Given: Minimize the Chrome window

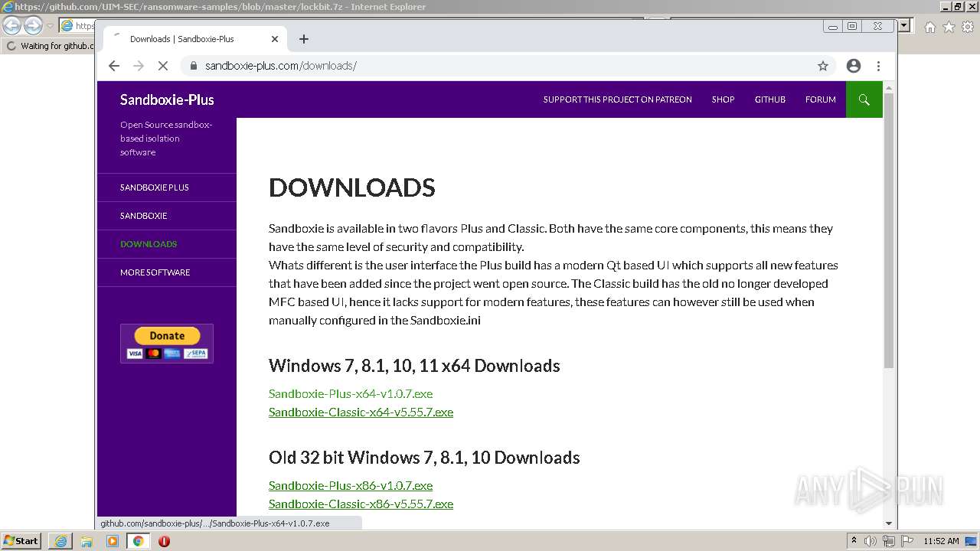Looking at the screenshot, I should tap(833, 26).
